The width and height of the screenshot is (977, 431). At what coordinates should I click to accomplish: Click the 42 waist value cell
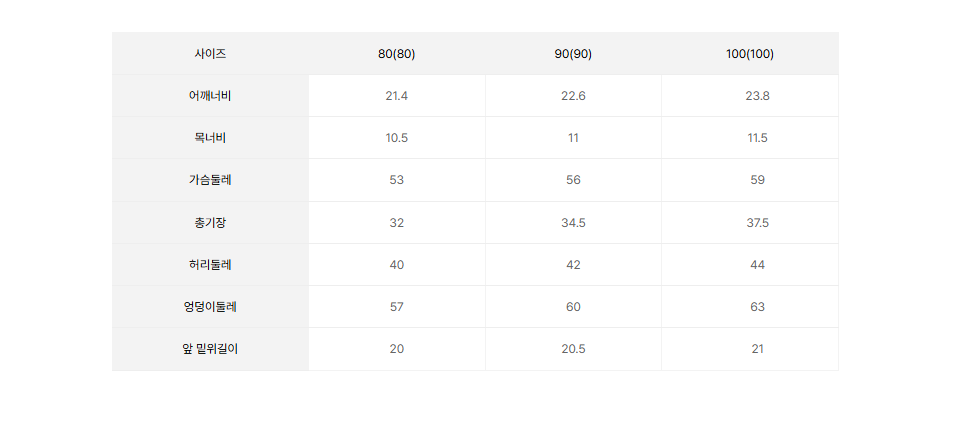[573, 264]
